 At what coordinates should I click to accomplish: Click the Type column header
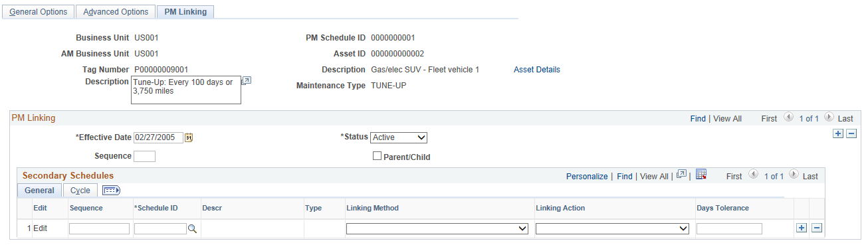point(313,208)
